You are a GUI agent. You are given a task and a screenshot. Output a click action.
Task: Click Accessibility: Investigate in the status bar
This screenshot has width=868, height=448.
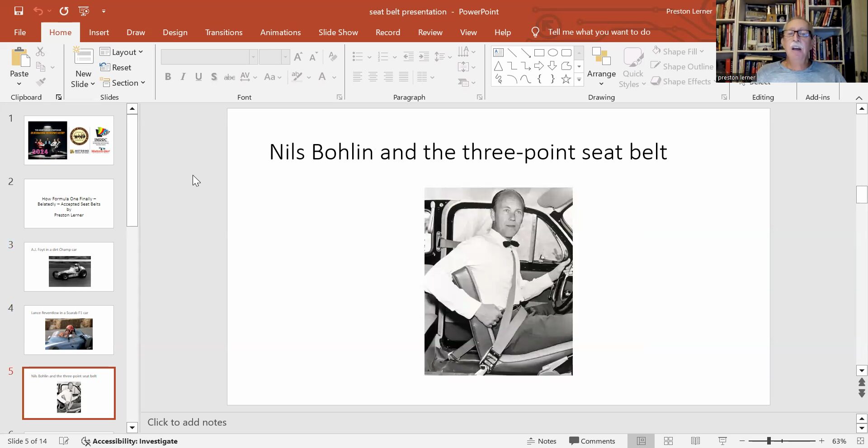click(129, 441)
